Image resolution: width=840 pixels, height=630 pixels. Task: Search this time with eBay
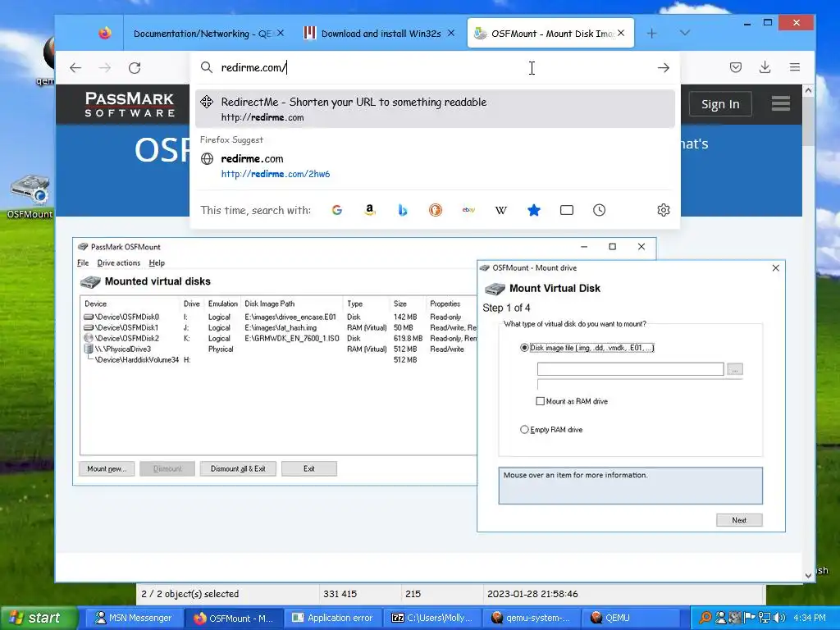[x=468, y=210]
